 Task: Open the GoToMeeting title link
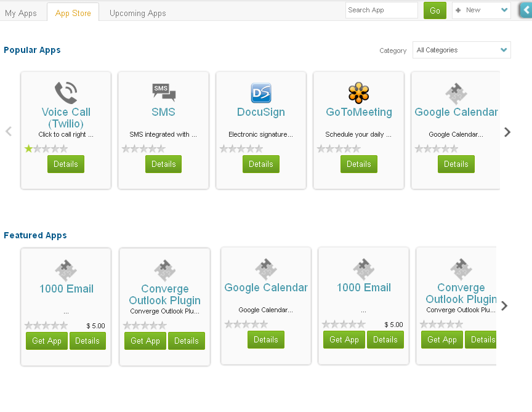click(x=359, y=112)
